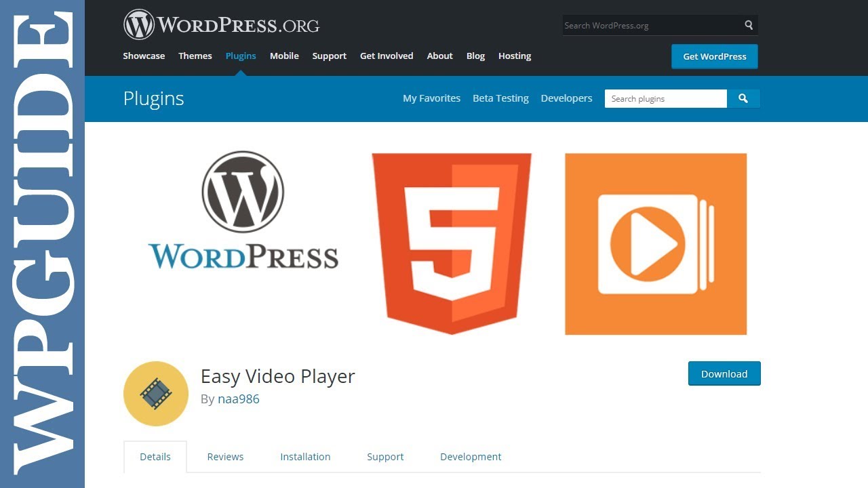
Task: Click the HTML5 shield logo in banner
Action: (452, 244)
